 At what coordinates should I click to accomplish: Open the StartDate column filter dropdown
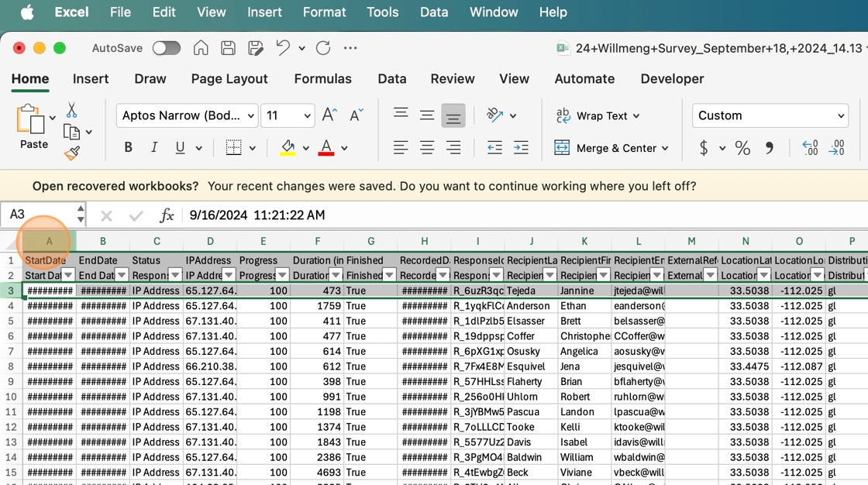68,276
